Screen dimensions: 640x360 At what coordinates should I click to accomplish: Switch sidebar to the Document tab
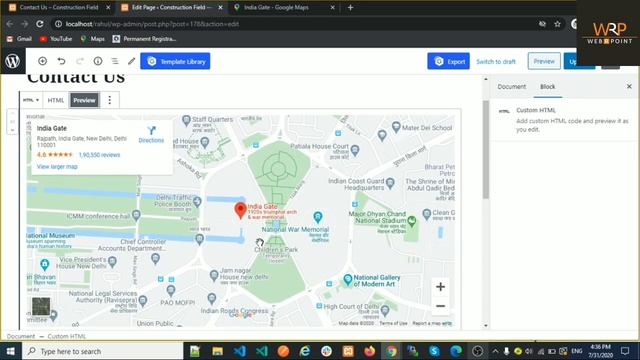pos(511,87)
